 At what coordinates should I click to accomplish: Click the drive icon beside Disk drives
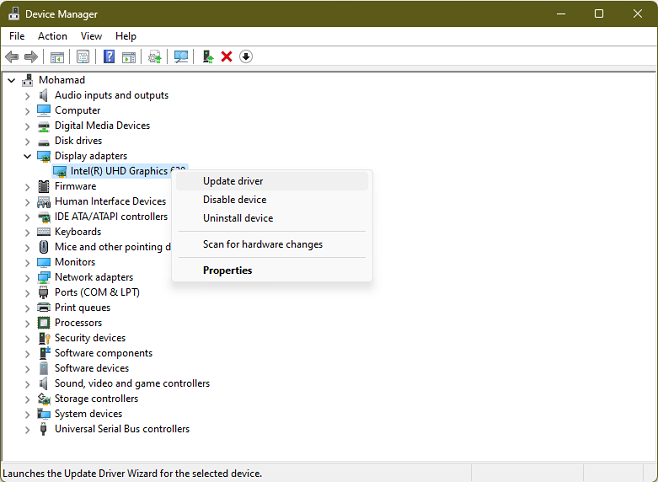click(x=44, y=142)
